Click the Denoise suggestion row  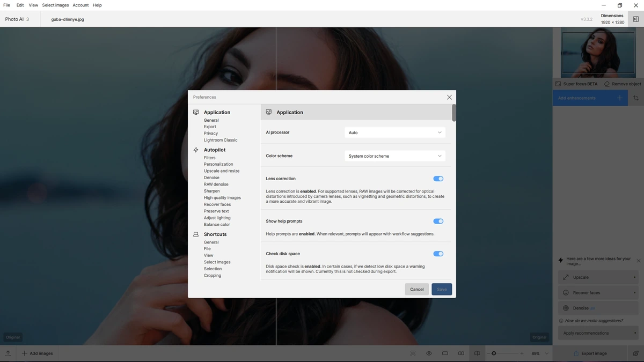point(598,308)
